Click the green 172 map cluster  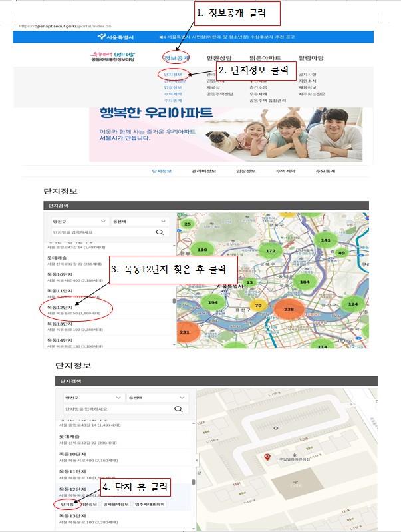click(x=270, y=251)
